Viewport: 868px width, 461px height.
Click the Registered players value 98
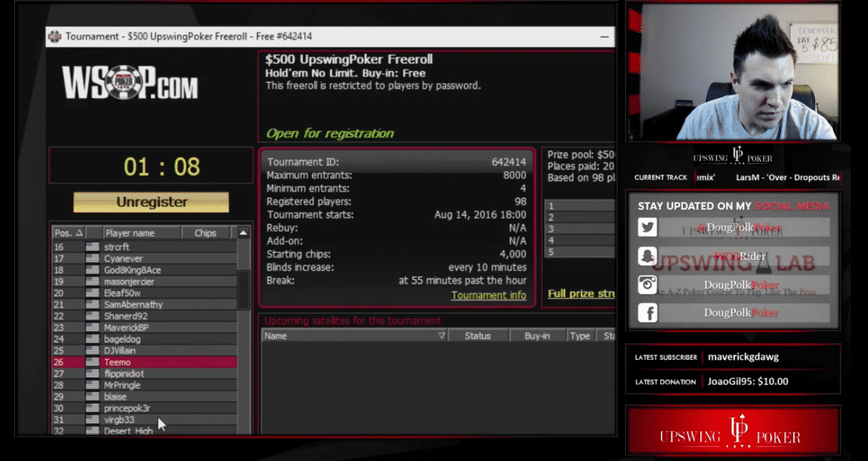[x=521, y=202]
